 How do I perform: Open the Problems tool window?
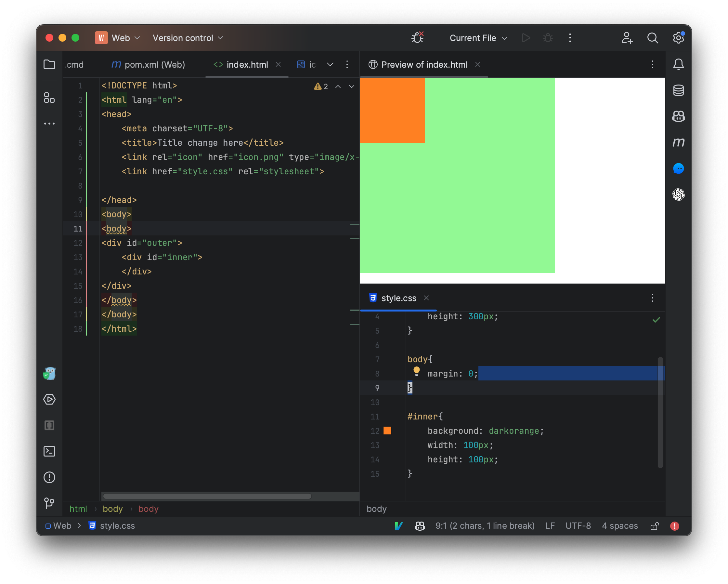coord(50,477)
